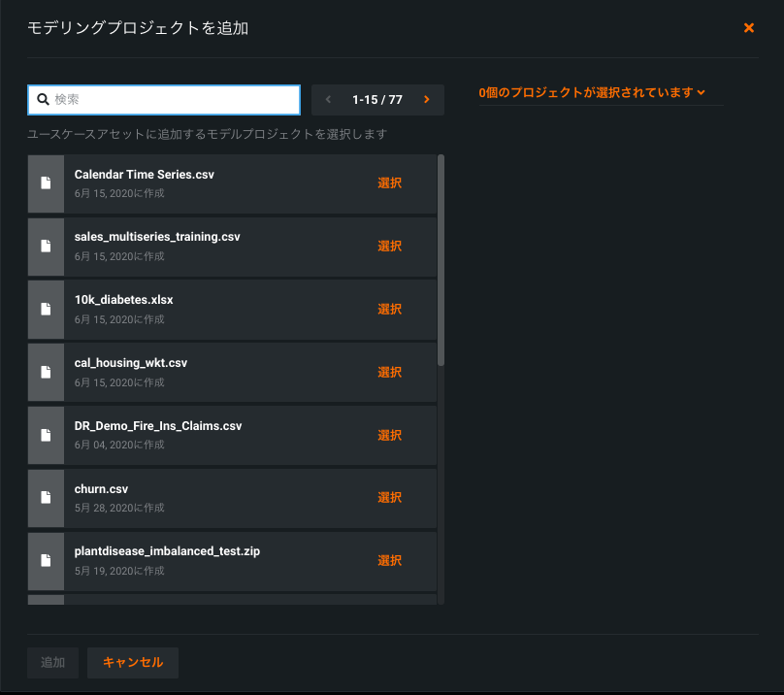Click the キャンセル button

(133, 662)
